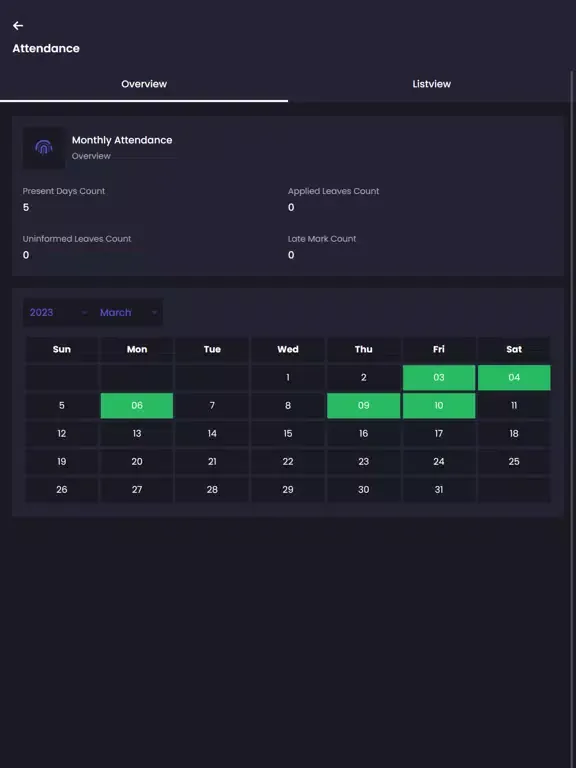576x768 pixels.
Task: Click calendar date 29
Action: pyautogui.click(x=288, y=489)
